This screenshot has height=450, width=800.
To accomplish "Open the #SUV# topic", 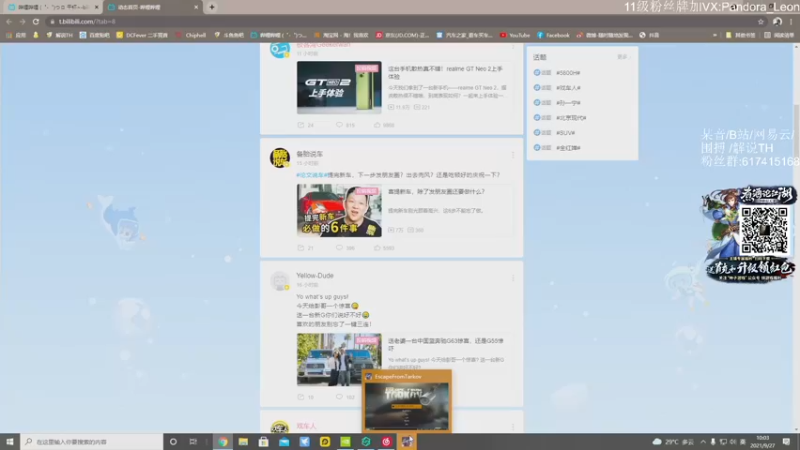I will 565,133.
